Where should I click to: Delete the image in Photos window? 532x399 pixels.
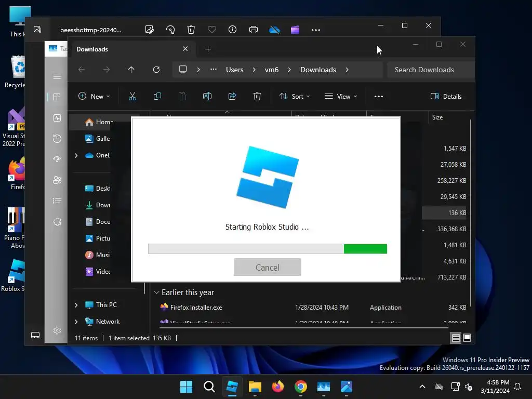(191, 30)
